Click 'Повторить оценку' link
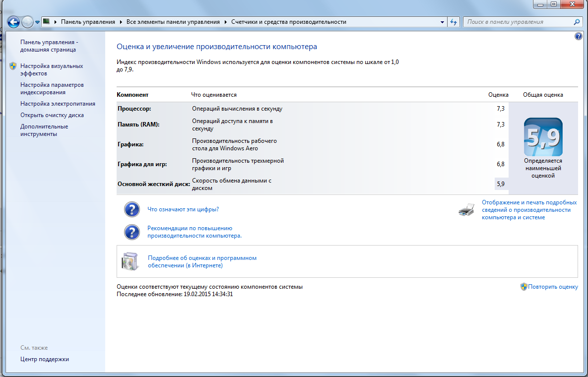Viewport: 588px width, 377px height. pos(553,287)
